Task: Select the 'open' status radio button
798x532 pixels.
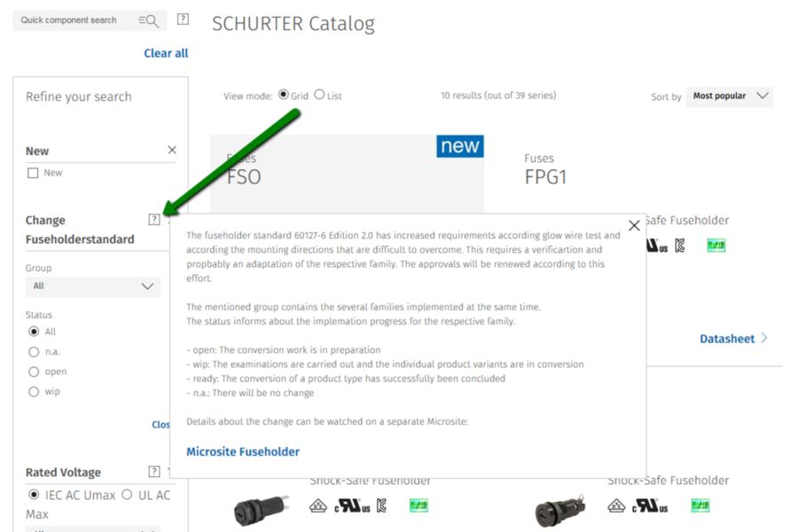Action: point(34,372)
